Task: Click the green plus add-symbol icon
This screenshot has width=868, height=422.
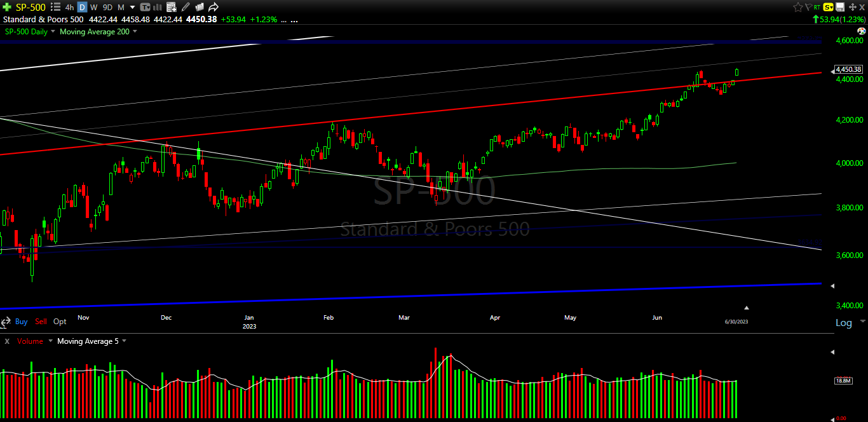Action: tap(7, 7)
